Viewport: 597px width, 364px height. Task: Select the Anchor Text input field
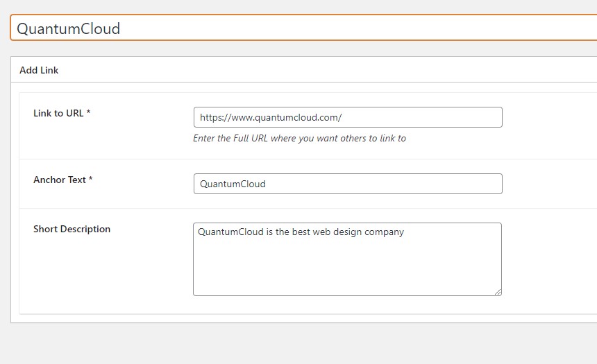[x=348, y=184]
